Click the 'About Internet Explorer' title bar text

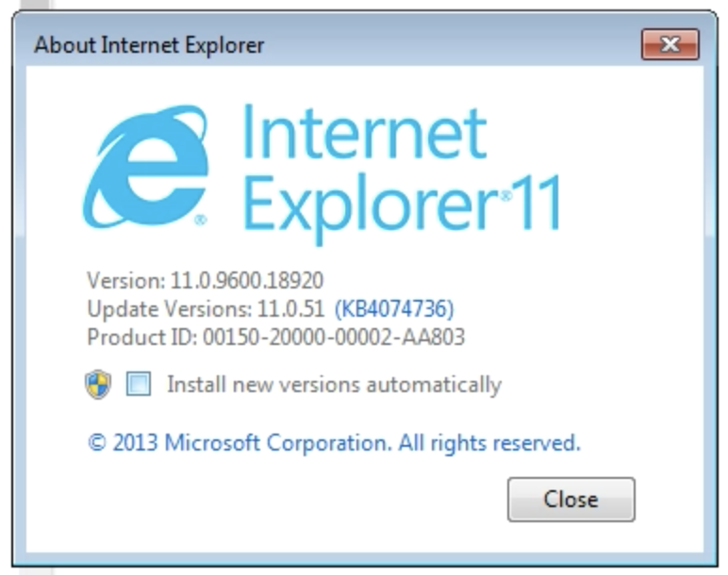[x=149, y=45]
